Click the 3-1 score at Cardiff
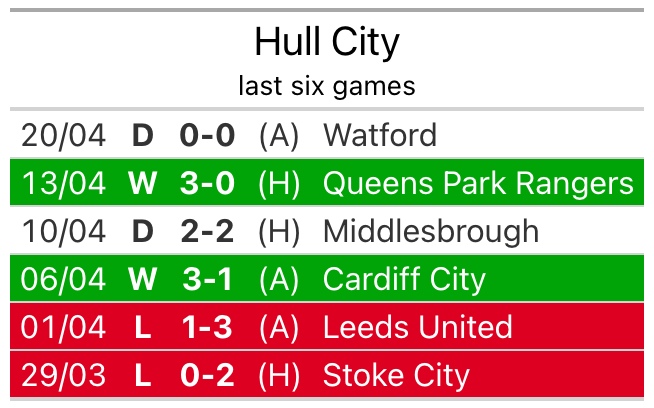Screen dimensions: 654x408 tap(207, 279)
